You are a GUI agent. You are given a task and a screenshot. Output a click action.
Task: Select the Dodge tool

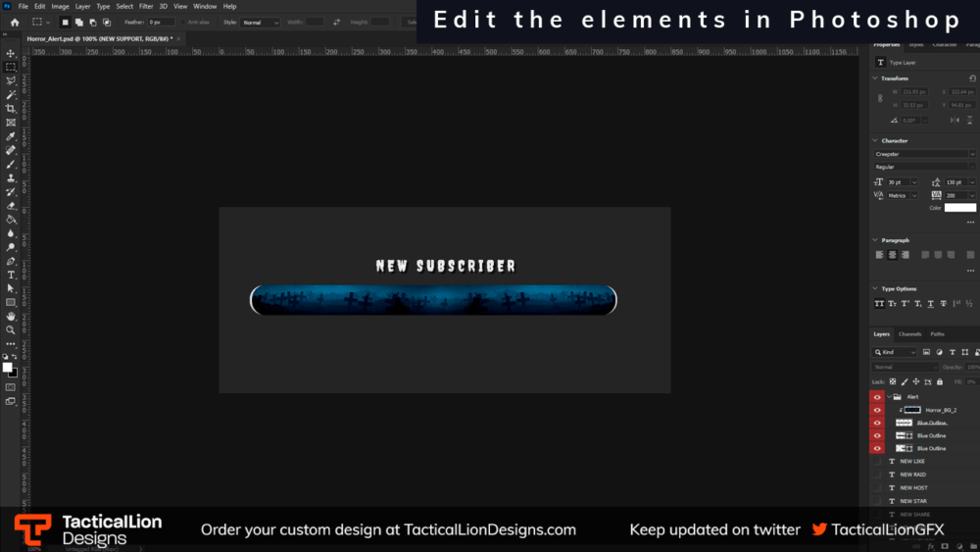pyautogui.click(x=11, y=247)
